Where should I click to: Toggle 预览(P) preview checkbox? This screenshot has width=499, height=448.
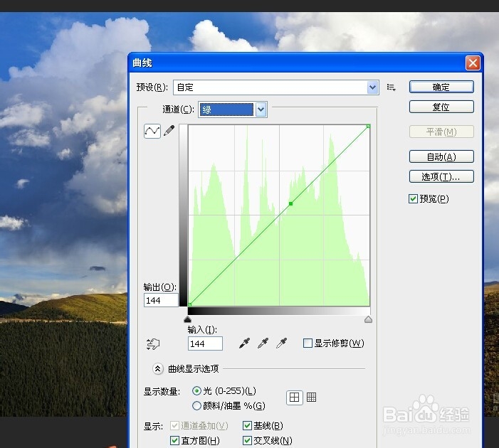[x=413, y=199]
